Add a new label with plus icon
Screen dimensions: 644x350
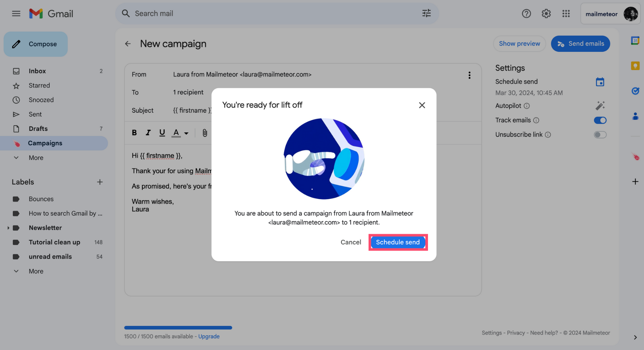[x=100, y=182]
